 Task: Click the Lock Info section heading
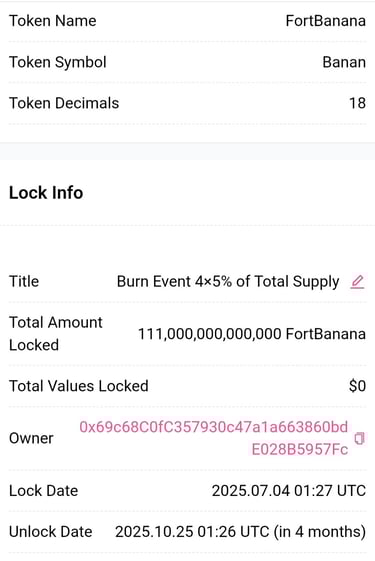46,193
